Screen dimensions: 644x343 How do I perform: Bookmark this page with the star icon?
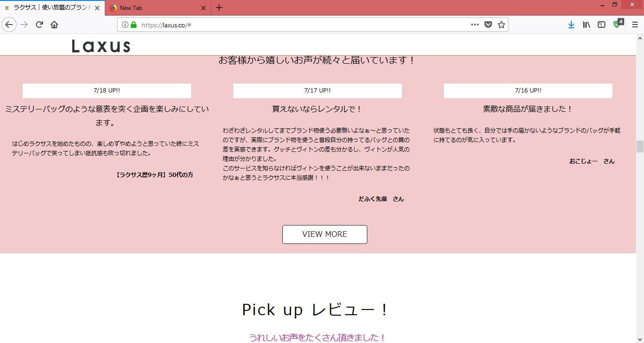point(501,25)
